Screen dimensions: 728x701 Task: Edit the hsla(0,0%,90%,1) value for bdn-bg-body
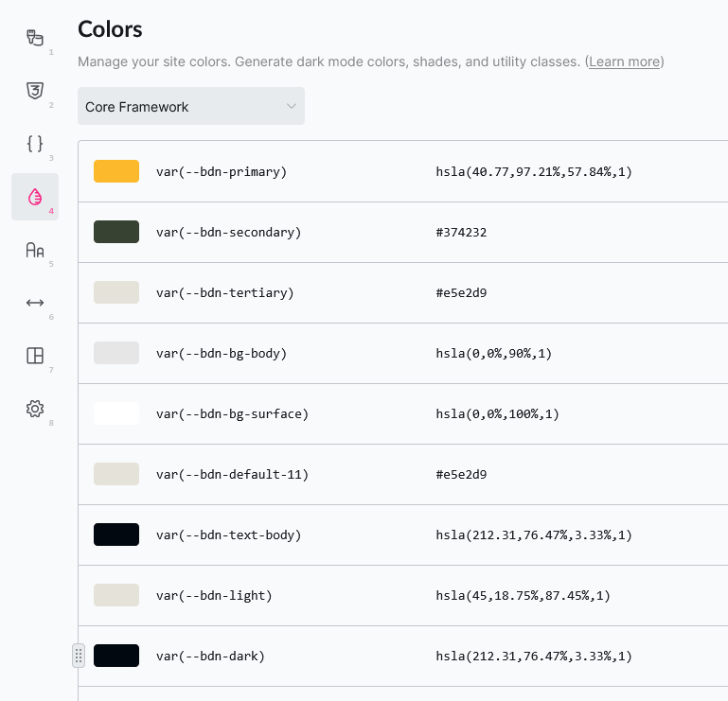[x=493, y=353]
